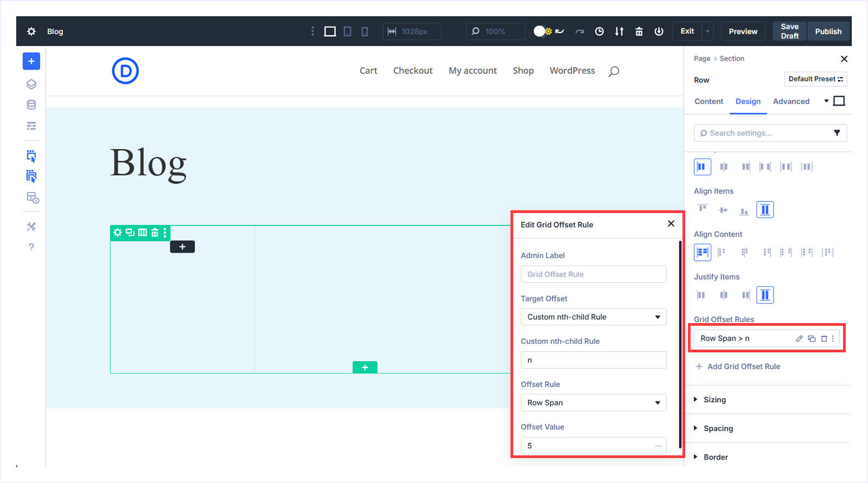Select the bottom option under Align Items
The image size is (868, 483).
coord(744,211)
